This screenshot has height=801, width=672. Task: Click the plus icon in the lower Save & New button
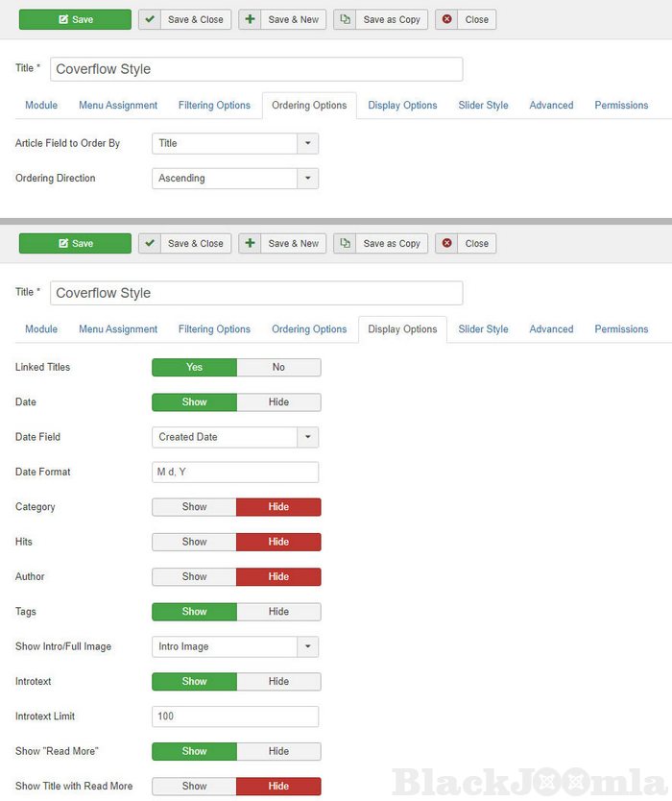point(250,244)
